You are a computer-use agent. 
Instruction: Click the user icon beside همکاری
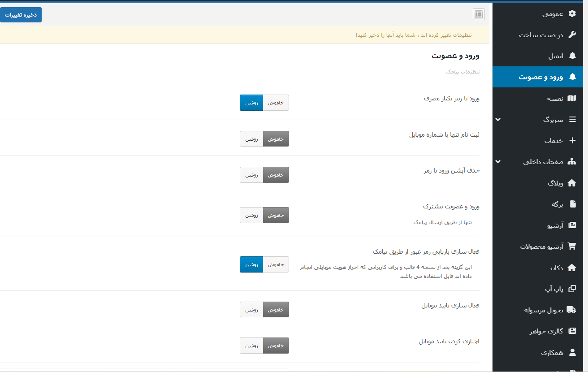pos(572,352)
